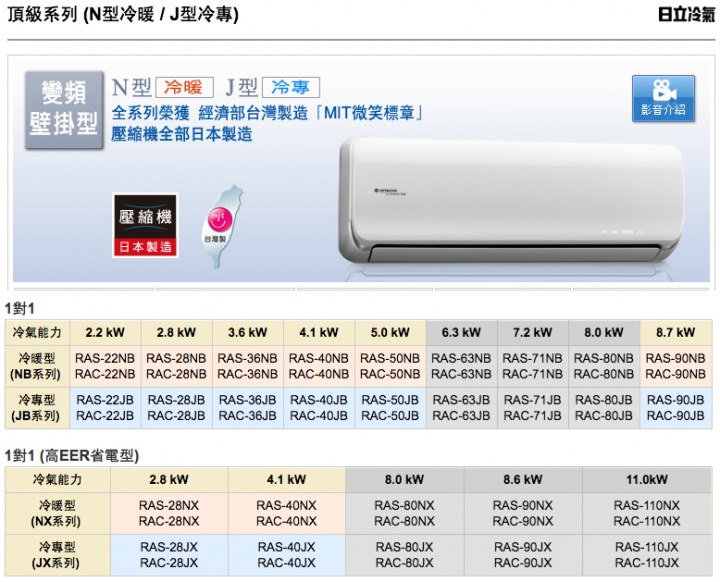Click the RAS-90JB model cell
Viewport: 720px width, 582px height.
tap(675, 408)
